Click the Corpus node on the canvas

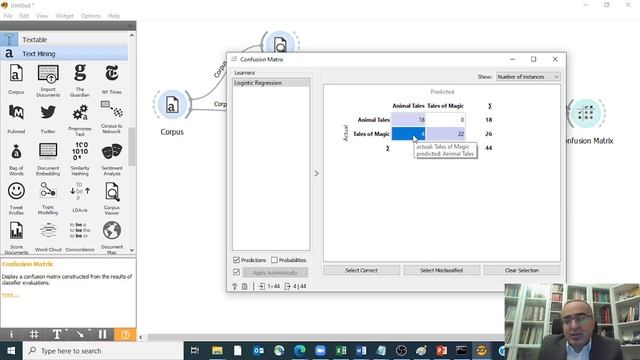tap(172, 105)
